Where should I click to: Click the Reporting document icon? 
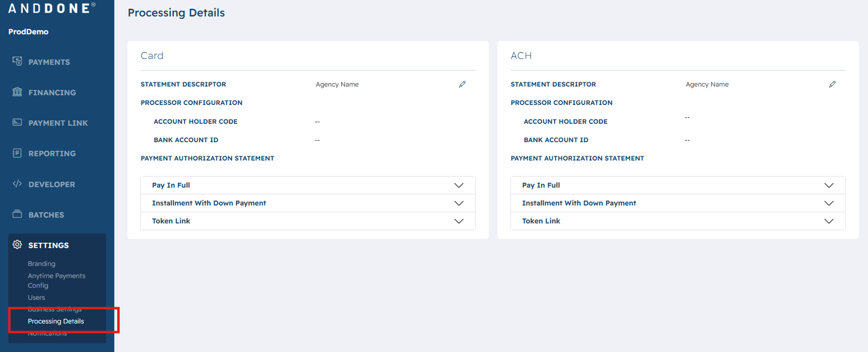(17, 153)
